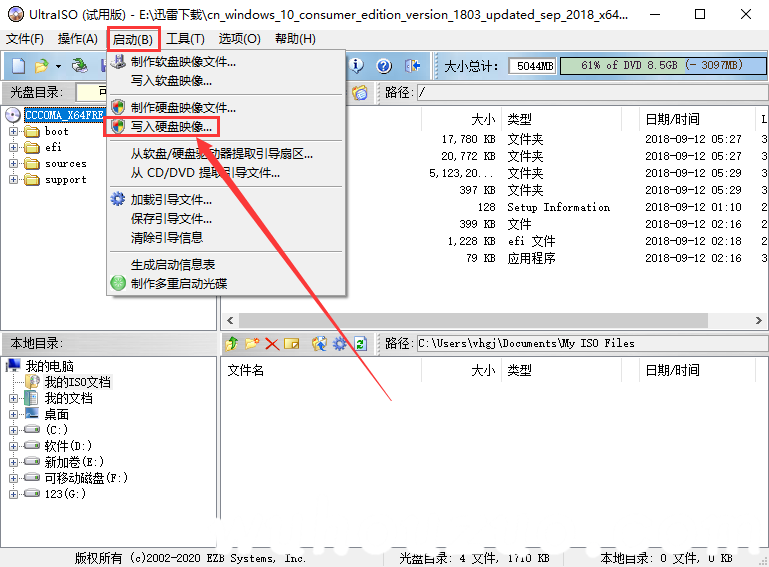
Task: Click the Open file folder icon
Action: click(42, 65)
